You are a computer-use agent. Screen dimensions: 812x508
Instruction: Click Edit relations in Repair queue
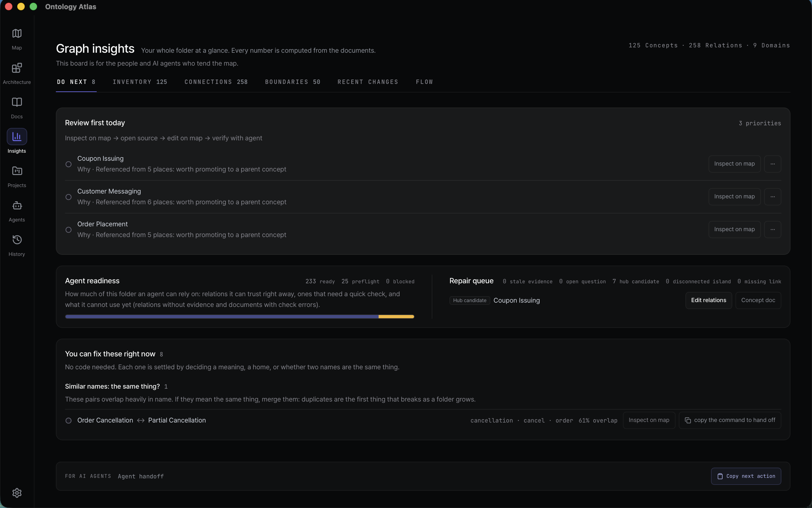pos(708,300)
